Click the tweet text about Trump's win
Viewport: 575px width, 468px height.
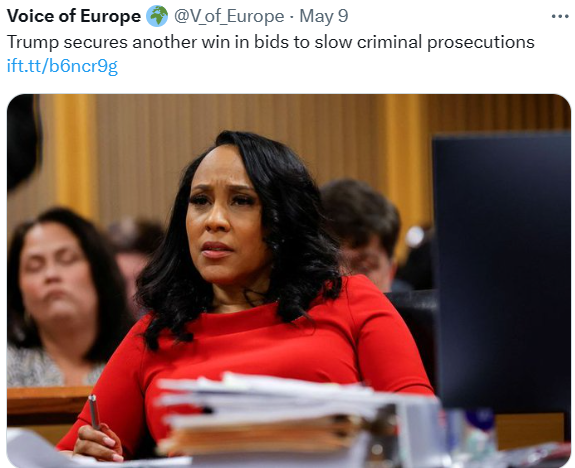point(271,42)
